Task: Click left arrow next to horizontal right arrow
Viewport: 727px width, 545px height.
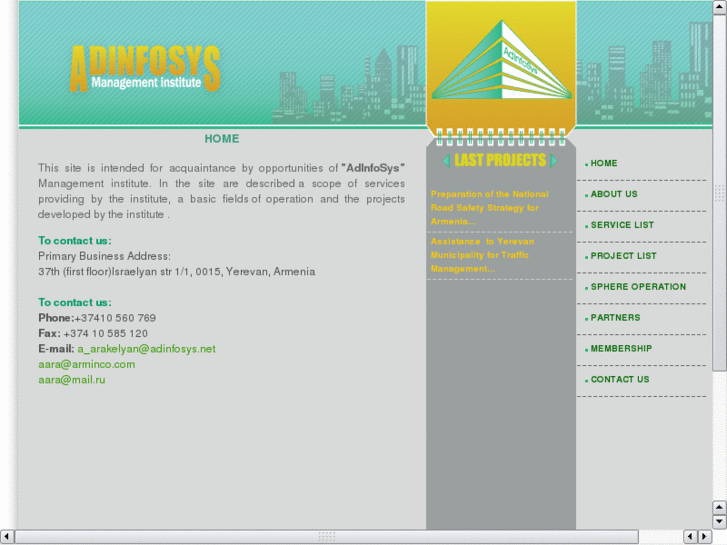Action: pos(691,537)
